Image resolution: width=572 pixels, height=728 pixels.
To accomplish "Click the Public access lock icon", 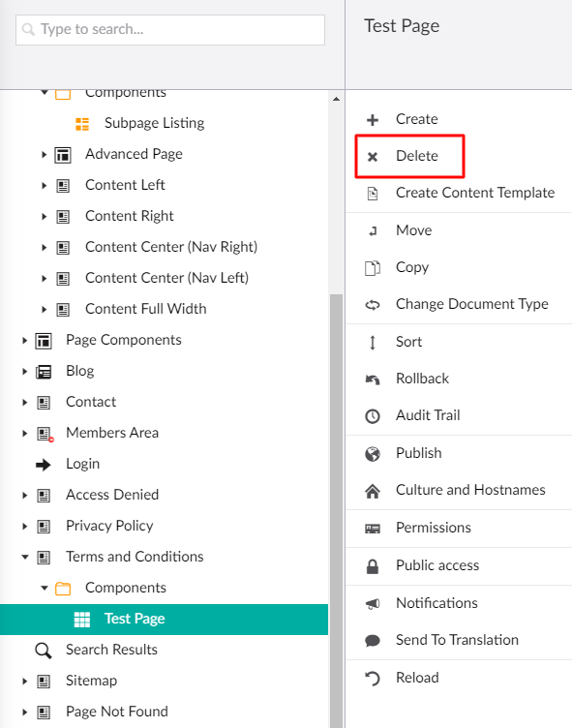I will [x=373, y=566].
